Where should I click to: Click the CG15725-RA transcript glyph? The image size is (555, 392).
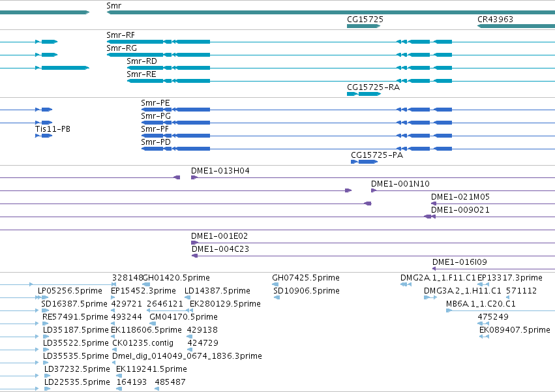pyautogui.click(x=364, y=94)
